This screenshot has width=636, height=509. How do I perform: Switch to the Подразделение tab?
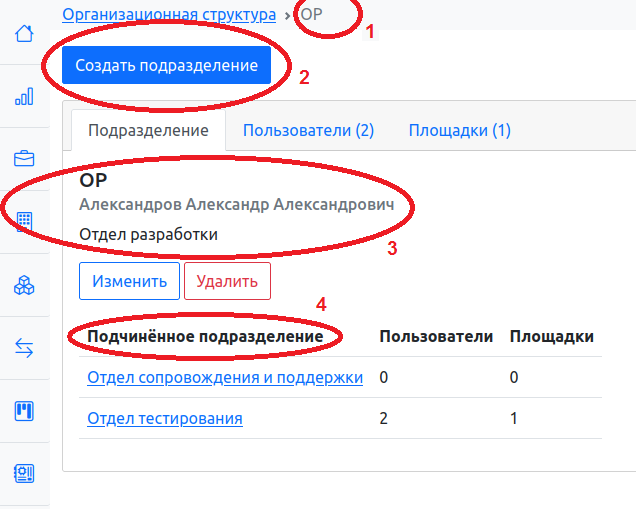148,131
